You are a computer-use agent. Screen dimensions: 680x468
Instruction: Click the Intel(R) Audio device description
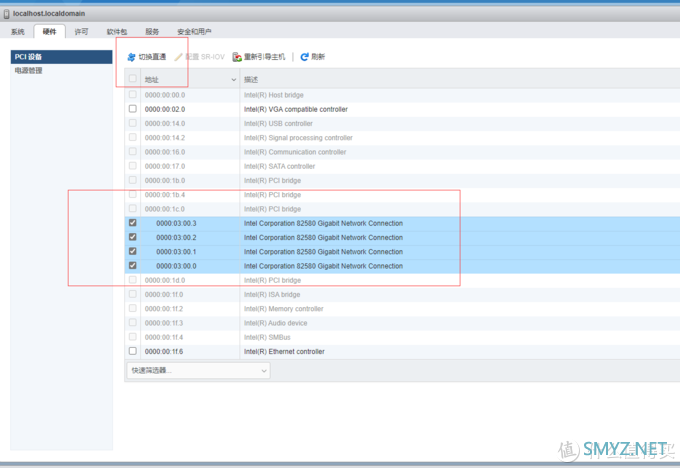tap(275, 323)
